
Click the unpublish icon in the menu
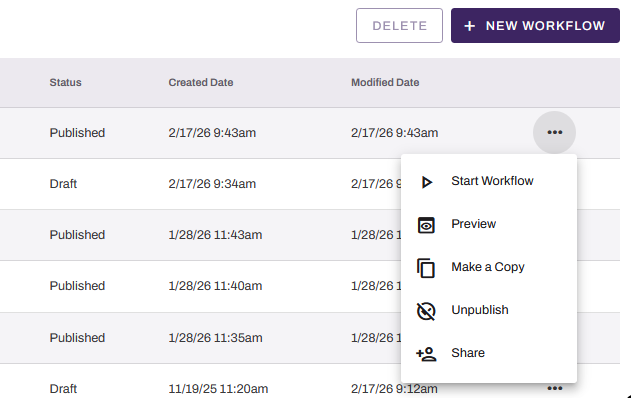426,311
